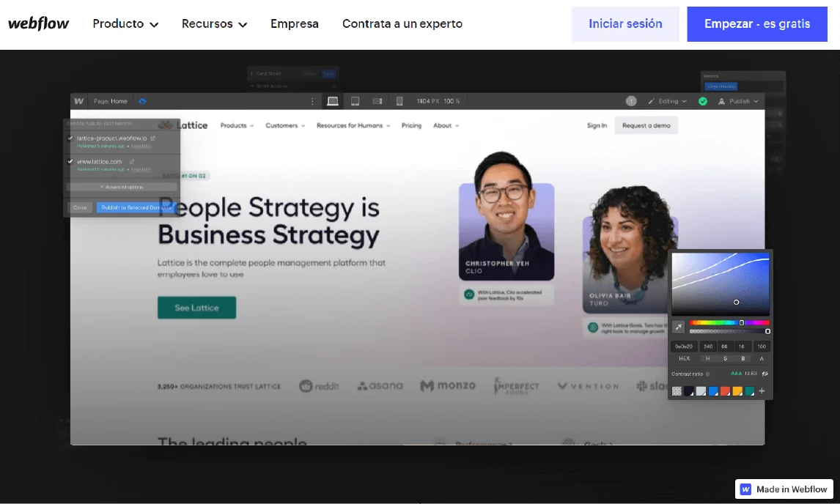This screenshot has height=504, width=840.
Task: Click Empezar - es gratis button
Action: click(x=757, y=24)
